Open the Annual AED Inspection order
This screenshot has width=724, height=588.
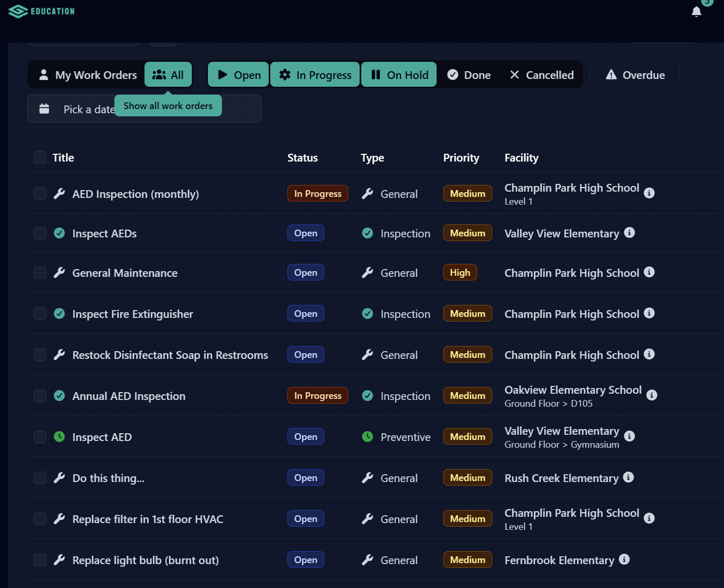click(129, 396)
